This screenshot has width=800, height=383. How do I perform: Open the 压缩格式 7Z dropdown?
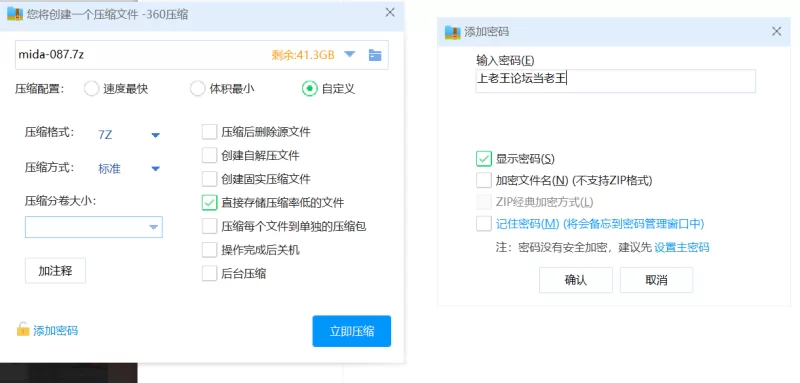[x=156, y=135]
